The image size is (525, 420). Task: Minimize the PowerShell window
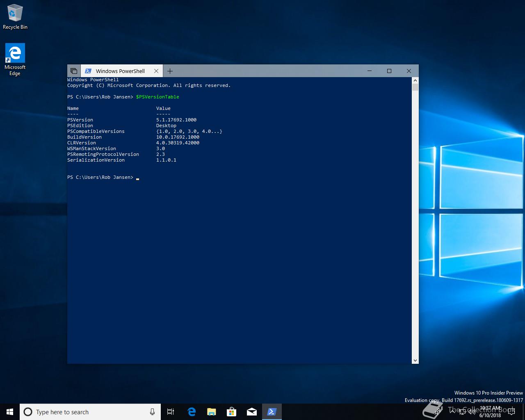point(370,71)
